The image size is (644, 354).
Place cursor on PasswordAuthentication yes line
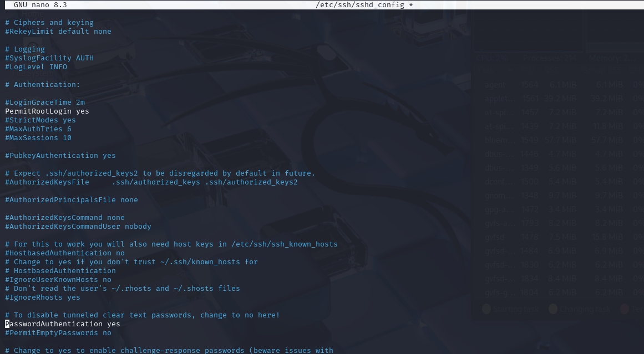click(x=62, y=324)
